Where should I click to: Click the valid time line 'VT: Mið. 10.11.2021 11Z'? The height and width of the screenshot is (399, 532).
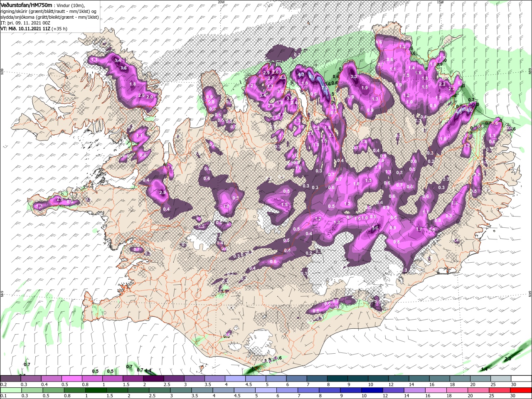25,29
